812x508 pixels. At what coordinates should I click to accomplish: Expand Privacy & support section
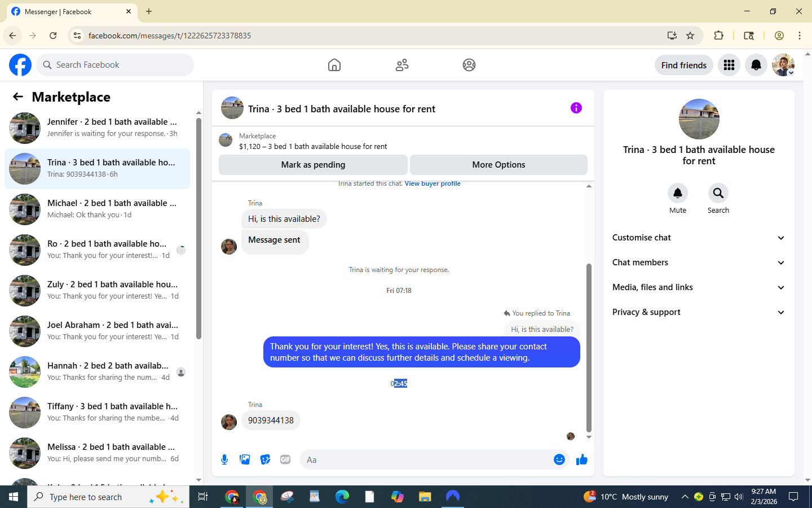pyautogui.click(x=699, y=312)
